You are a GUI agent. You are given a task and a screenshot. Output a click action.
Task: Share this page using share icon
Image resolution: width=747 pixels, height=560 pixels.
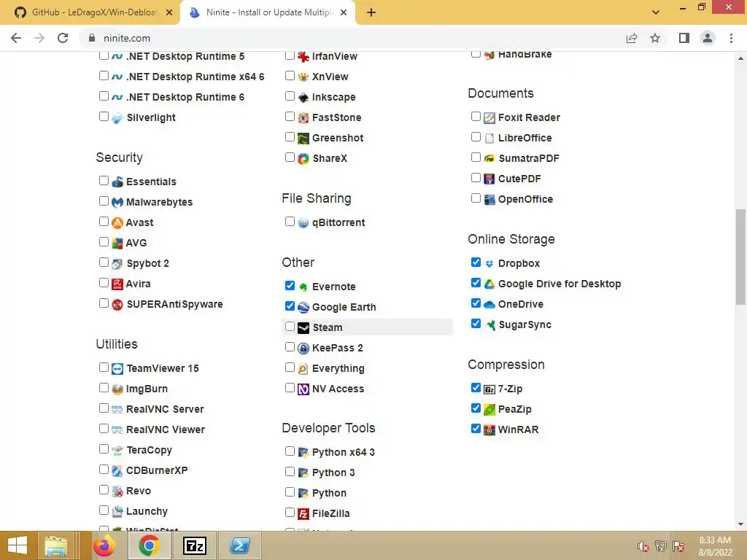(632, 38)
